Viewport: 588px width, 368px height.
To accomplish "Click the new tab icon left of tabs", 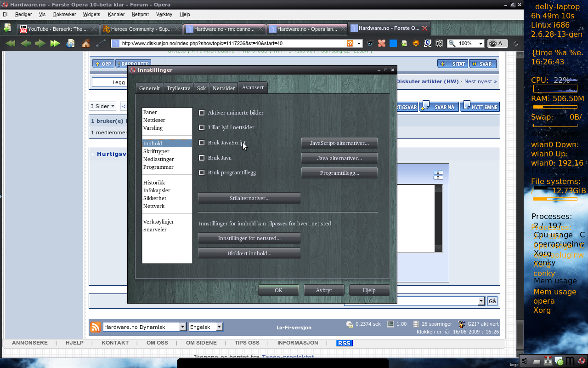I will coord(7,29).
